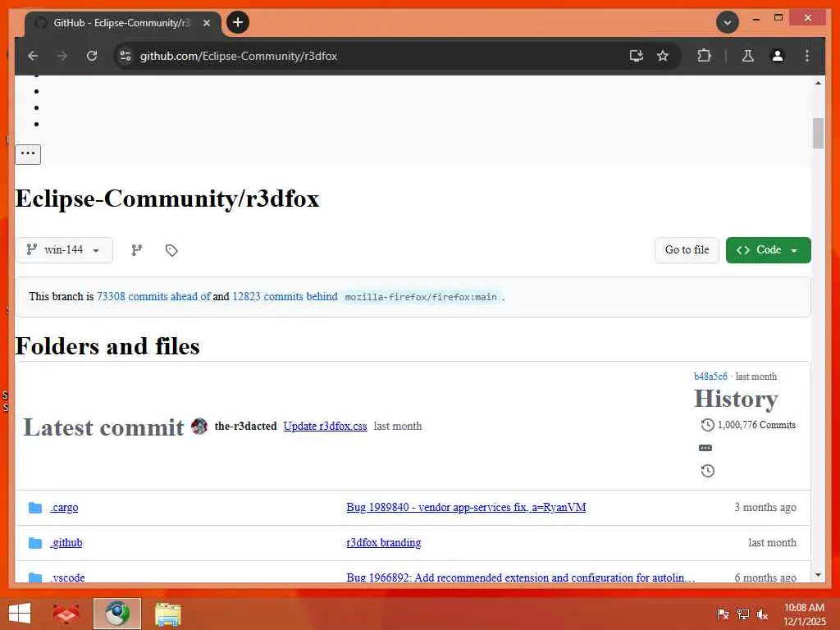Screen dimensions: 840x630
Task: Open Bug 1989840 vendor app-services commit
Action: (x=466, y=507)
